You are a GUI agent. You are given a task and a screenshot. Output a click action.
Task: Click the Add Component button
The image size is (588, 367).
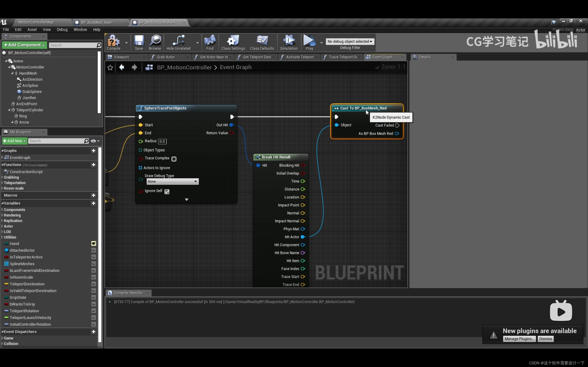[x=24, y=45]
